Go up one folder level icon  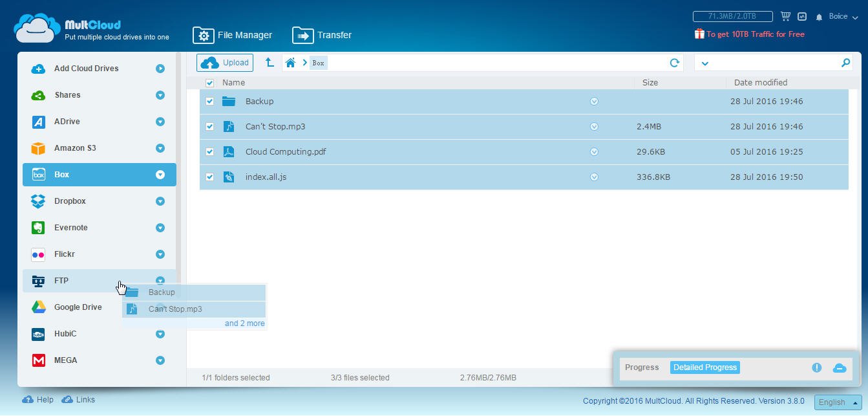(x=270, y=63)
